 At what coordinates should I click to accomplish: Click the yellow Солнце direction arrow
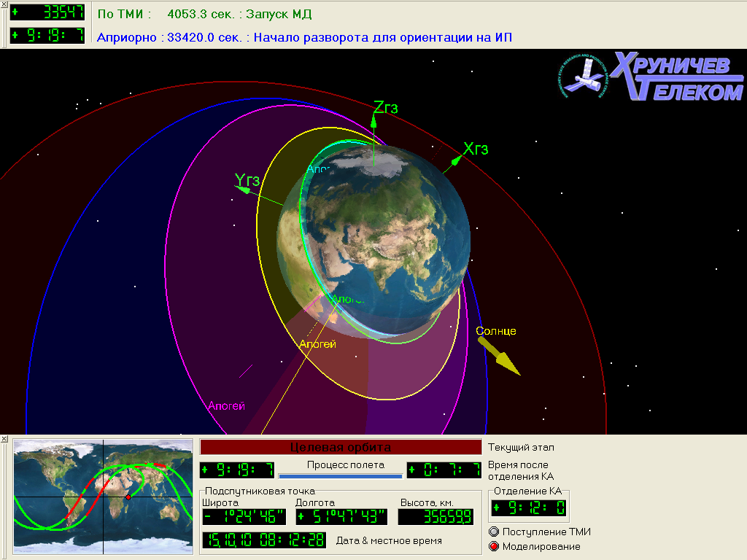[x=499, y=356]
